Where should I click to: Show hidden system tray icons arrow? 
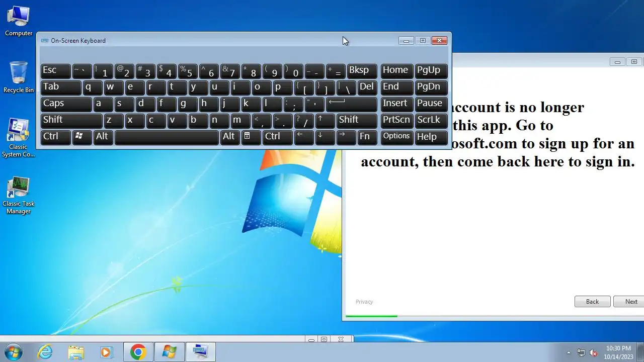coord(569,352)
